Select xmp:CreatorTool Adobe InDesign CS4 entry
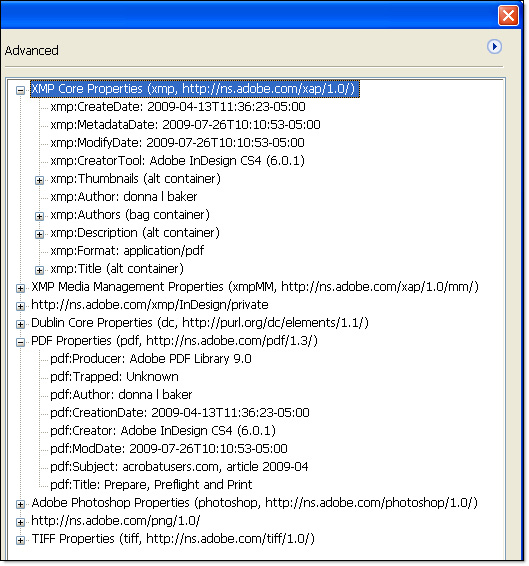 click(177, 161)
